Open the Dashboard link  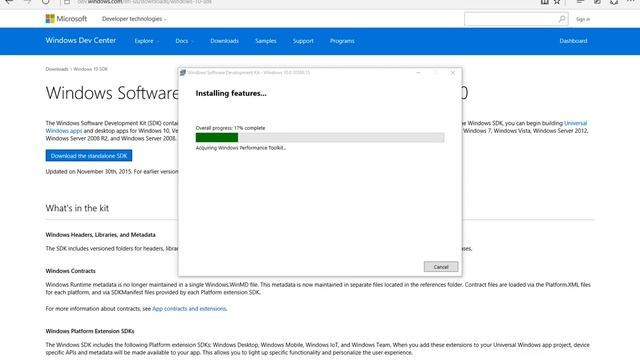click(573, 41)
